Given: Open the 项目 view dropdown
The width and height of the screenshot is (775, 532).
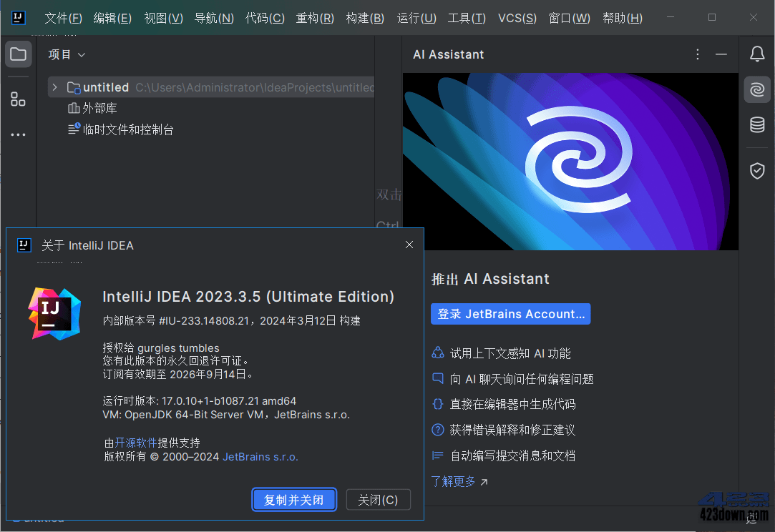Looking at the screenshot, I should pyautogui.click(x=67, y=54).
